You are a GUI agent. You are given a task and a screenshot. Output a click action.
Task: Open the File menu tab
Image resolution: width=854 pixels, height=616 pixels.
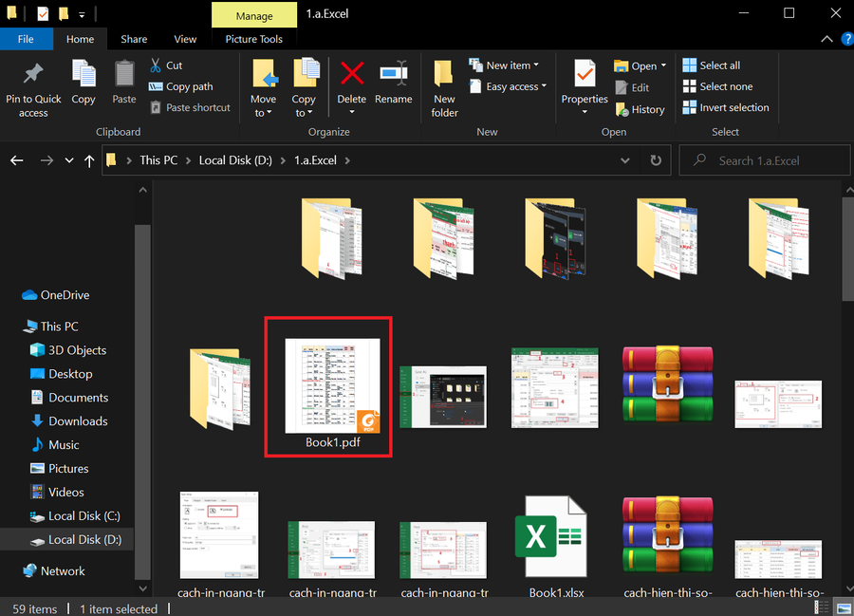pyautogui.click(x=27, y=39)
